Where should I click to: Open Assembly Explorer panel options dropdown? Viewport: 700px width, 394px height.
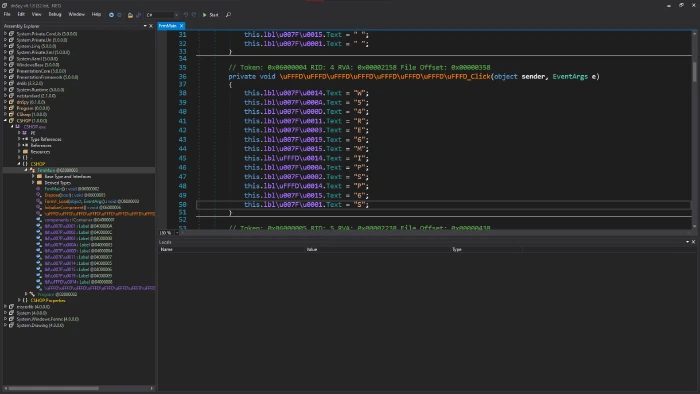click(145, 26)
